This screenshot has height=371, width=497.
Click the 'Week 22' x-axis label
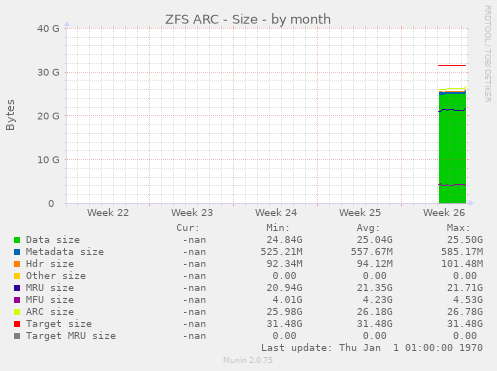pos(108,213)
